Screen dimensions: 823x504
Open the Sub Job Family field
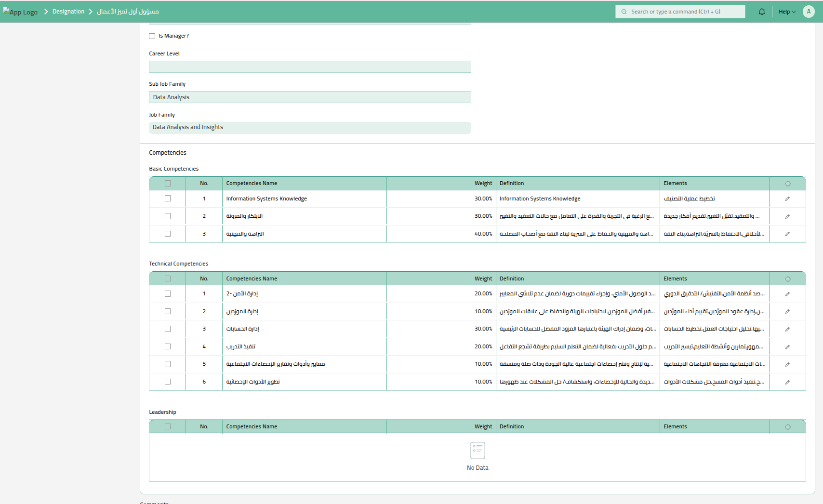[310, 97]
